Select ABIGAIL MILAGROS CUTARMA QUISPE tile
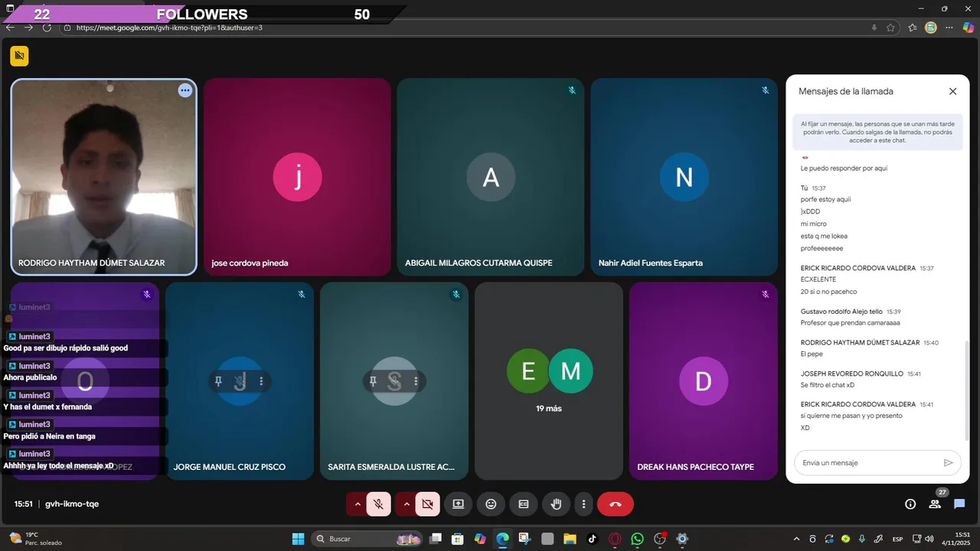 (490, 177)
